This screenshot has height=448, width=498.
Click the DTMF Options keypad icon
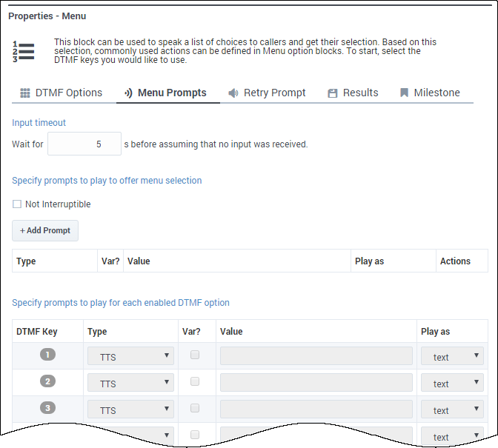pyautogui.click(x=25, y=93)
